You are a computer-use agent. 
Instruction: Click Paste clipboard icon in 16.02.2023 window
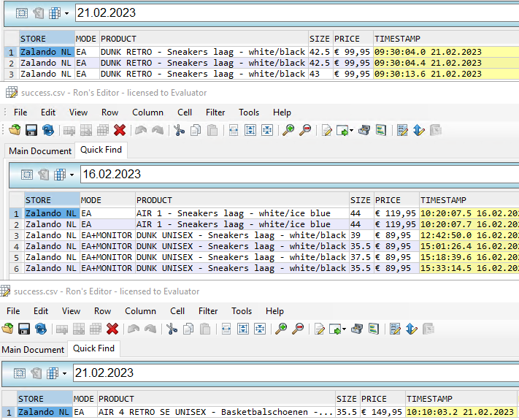pos(212,130)
